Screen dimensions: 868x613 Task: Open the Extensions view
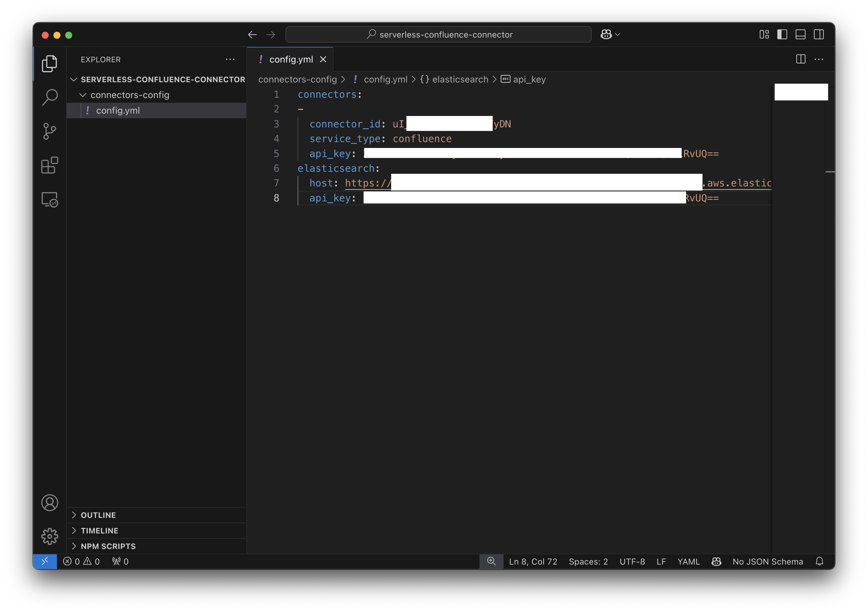point(50,165)
